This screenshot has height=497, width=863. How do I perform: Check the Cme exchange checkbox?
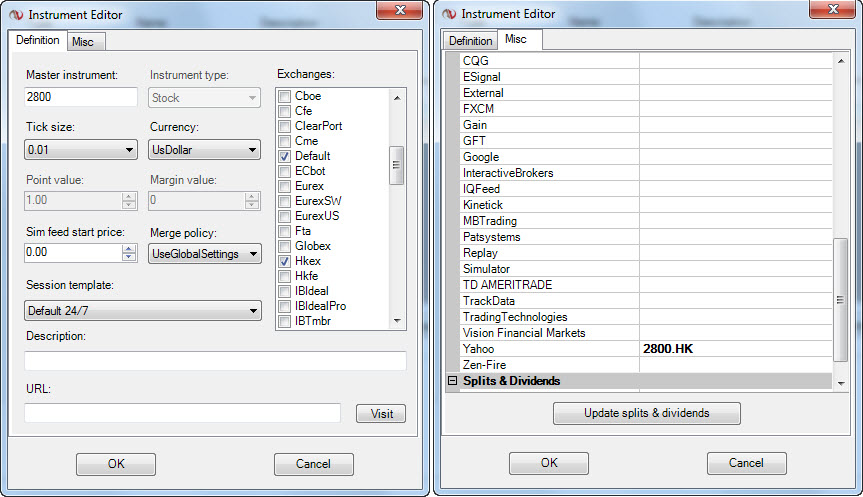coord(285,141)
